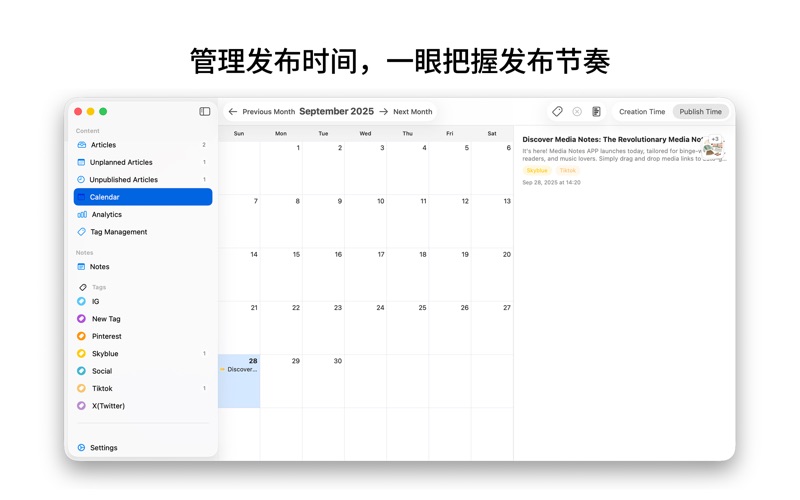This screenshot has height=500, width=800.
Task: Open Analytics section
Action: click(143, 215)
